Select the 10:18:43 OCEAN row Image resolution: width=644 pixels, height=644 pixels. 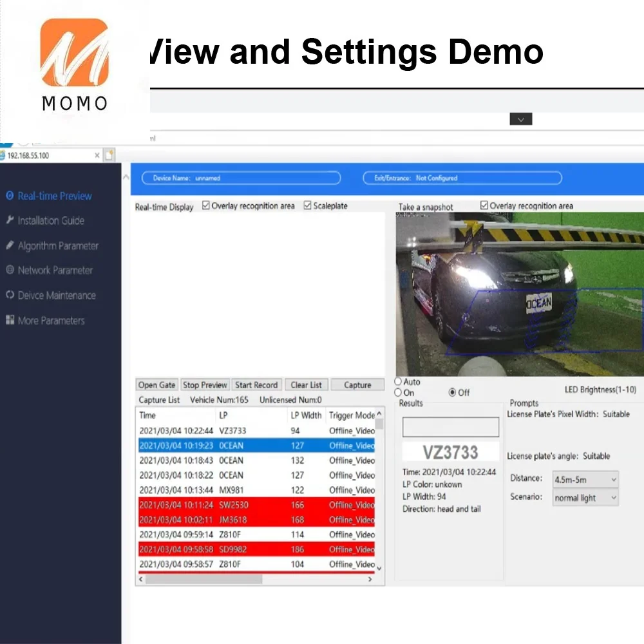(x=257, y=460)
